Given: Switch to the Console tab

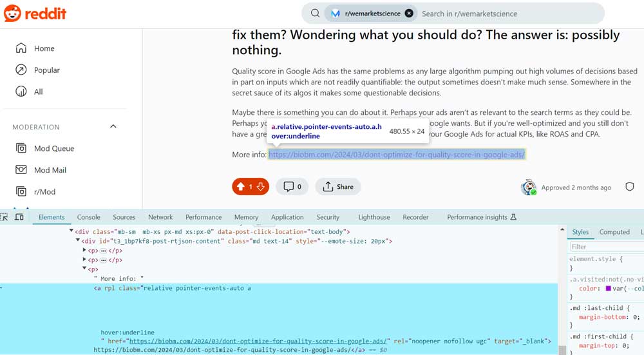Looking at the screenshot, I should click(88, 217).
